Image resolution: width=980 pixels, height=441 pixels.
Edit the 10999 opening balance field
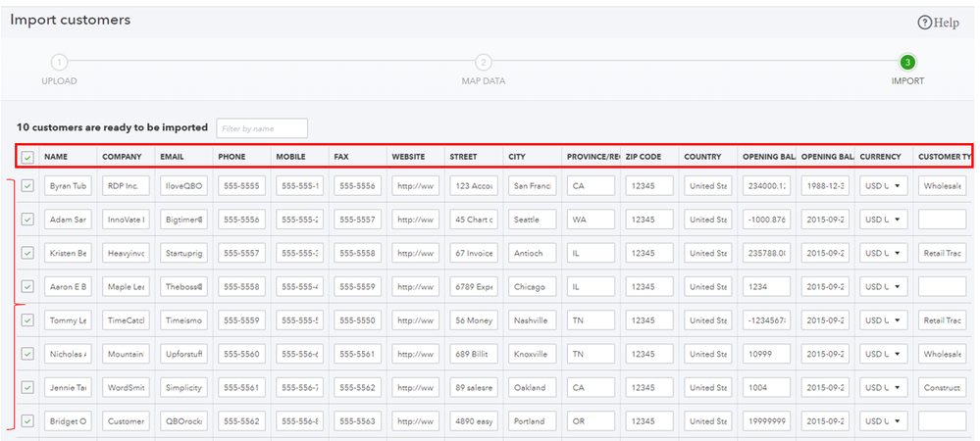pyautogui.click(x=767, y=354)
